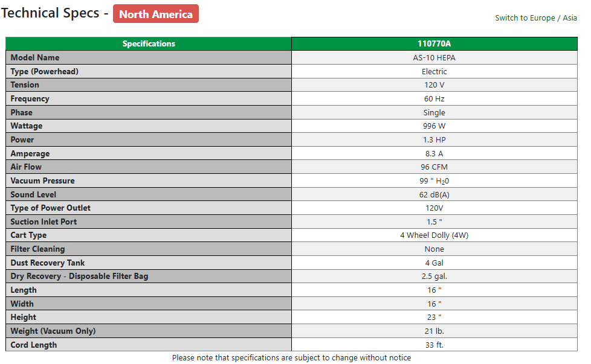The image size is (591, 364).
Task: Click the Sound Level row label
Action: click(x=33, y=194)
